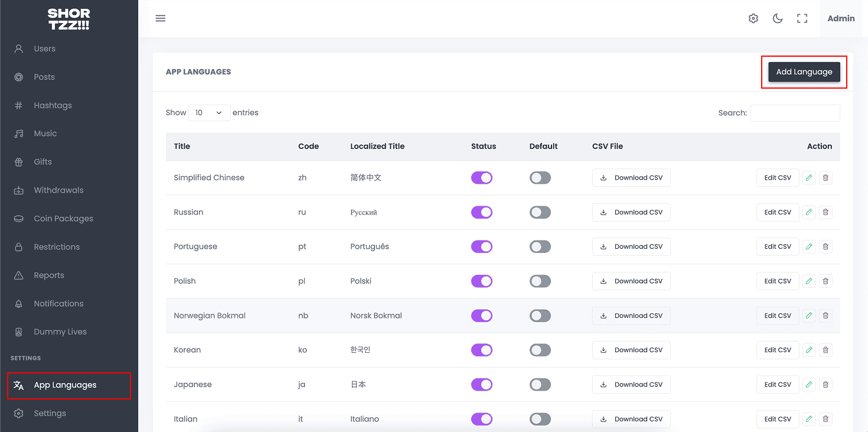Click trash icon for Simplified Chinese row

(x=825, y=178)
